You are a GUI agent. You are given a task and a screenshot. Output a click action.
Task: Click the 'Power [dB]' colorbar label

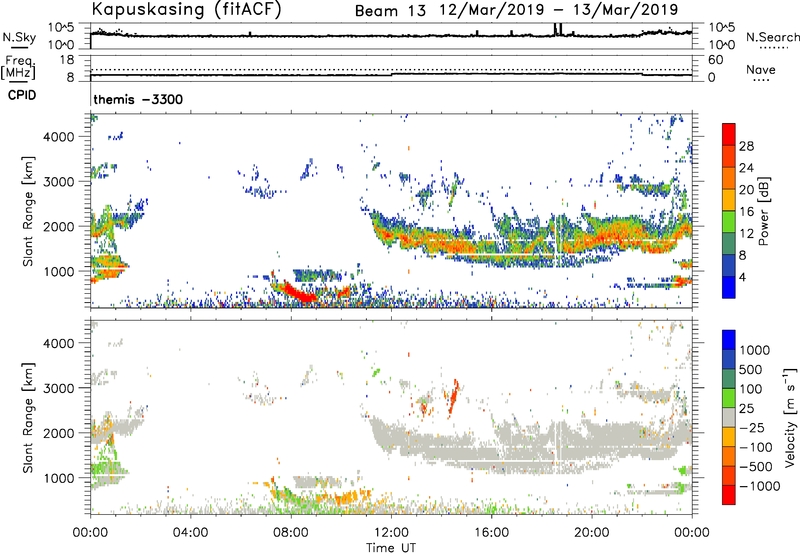click(x=763, y=211)
